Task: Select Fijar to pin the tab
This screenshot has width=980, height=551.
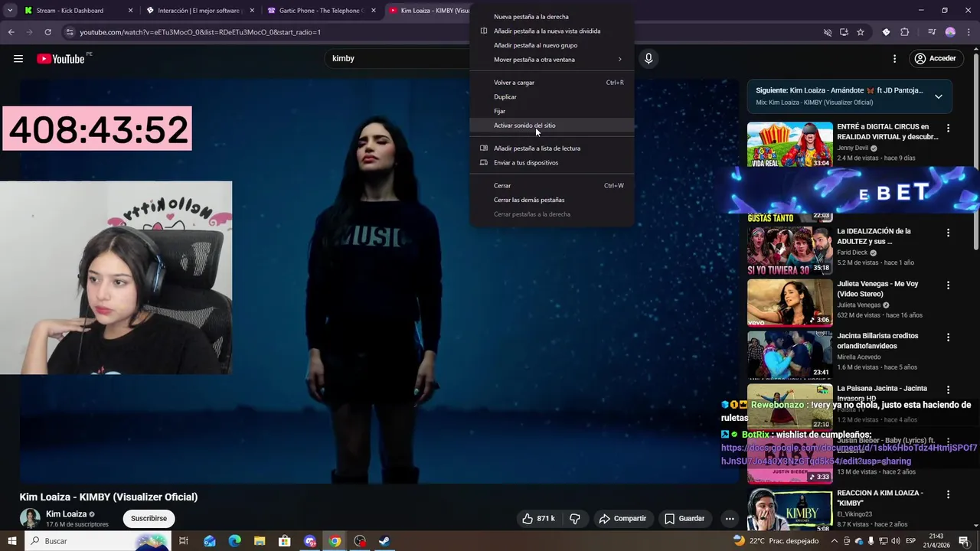Action: pos(552,111)
